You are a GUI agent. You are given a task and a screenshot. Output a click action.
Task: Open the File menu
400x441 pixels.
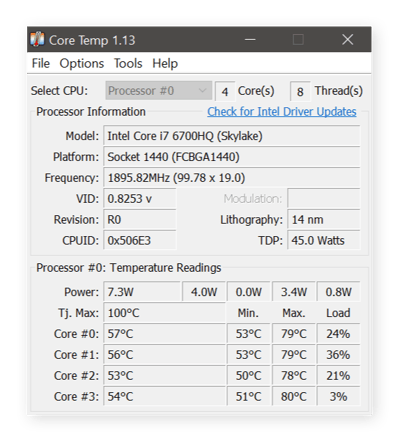pyautogui.click(x=41, y=63)
